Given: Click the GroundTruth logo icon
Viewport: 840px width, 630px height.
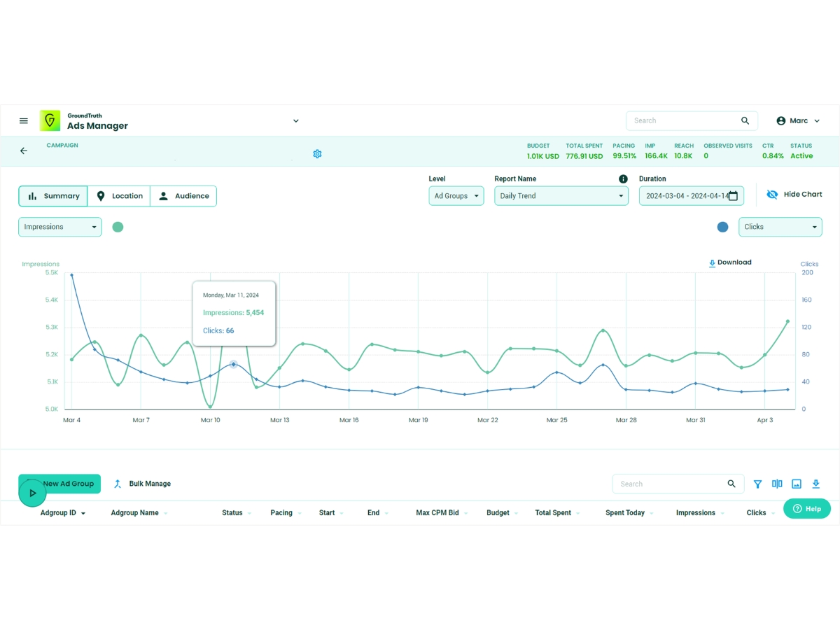Looking at the screenshot, I should (50, 120).
